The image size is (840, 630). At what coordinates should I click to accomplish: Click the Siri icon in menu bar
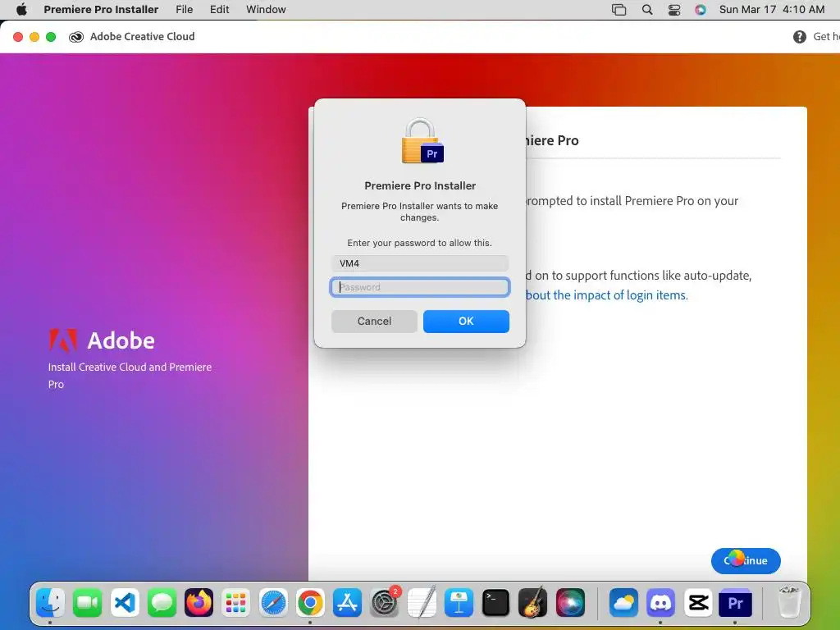tap(701, 10)
